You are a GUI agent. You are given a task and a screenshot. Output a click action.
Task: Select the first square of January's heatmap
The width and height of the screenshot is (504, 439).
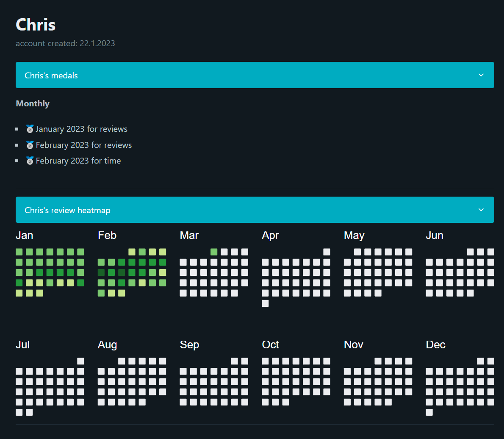tap(19, 252)
